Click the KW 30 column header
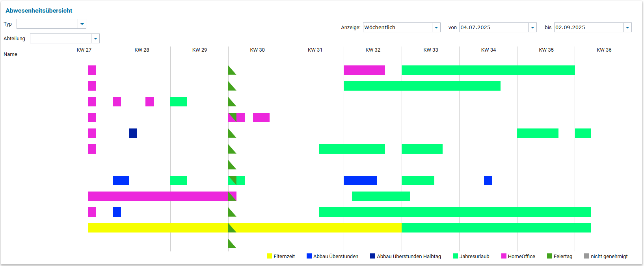Viewport: 644px width, 266px height. click(257, 50)
